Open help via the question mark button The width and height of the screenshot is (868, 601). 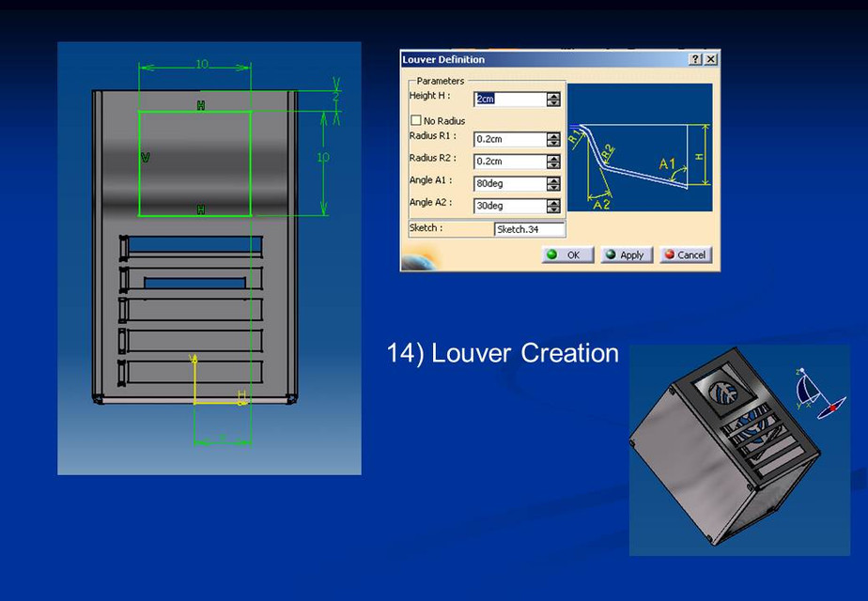[695, 59]
